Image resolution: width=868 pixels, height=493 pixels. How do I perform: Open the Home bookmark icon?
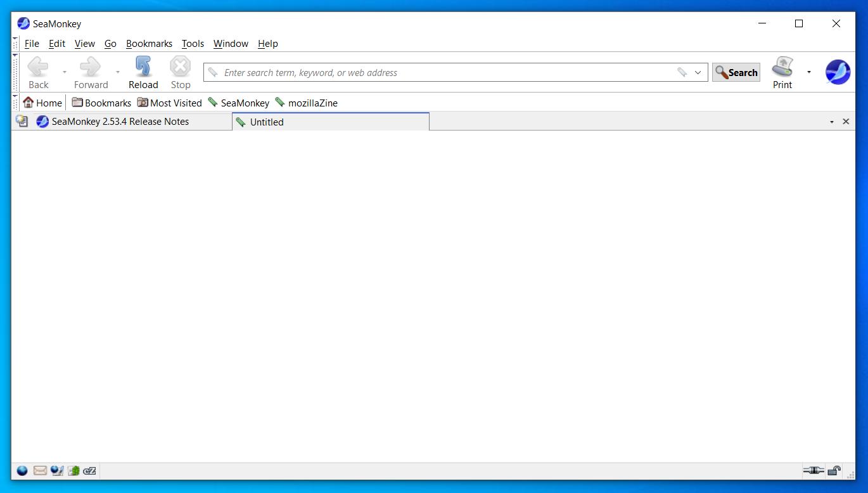tap(42, 103)
